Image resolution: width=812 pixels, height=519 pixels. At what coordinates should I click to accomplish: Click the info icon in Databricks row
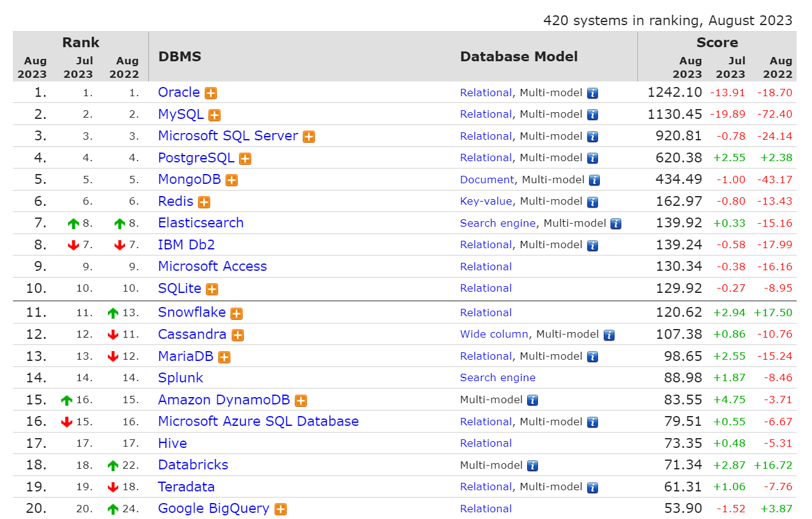click(533, 466)
